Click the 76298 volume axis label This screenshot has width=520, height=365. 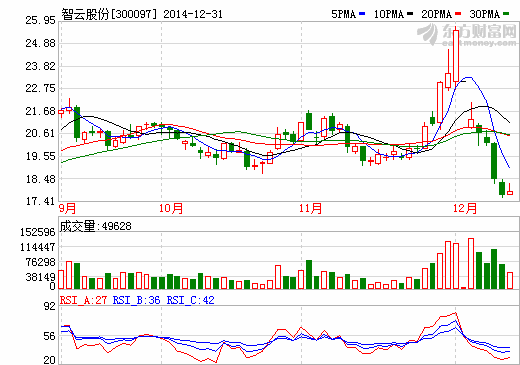click(x=40, y=262)
